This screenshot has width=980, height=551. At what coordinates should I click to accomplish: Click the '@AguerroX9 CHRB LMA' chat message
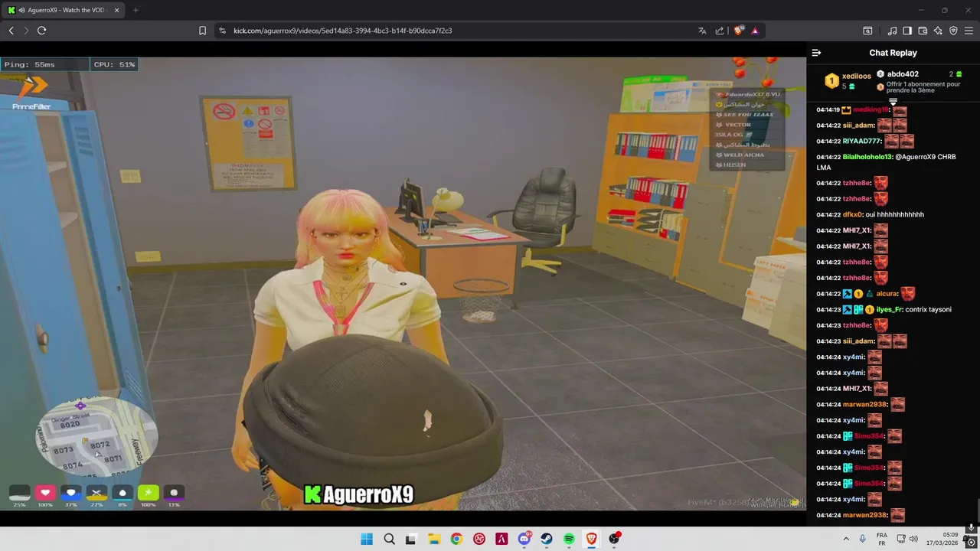(x=884, y=162)
